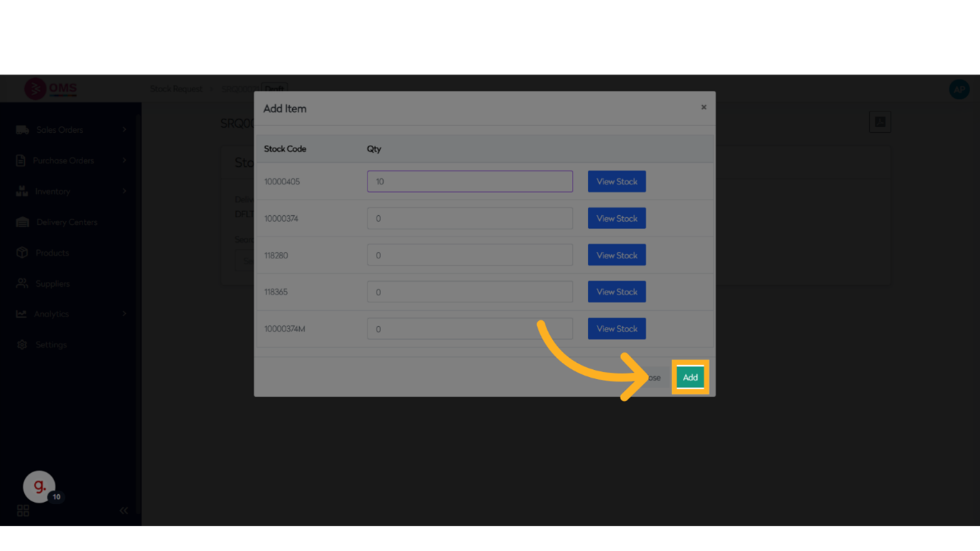Open Suppliers people icon
980x551 pixels.
22,283
